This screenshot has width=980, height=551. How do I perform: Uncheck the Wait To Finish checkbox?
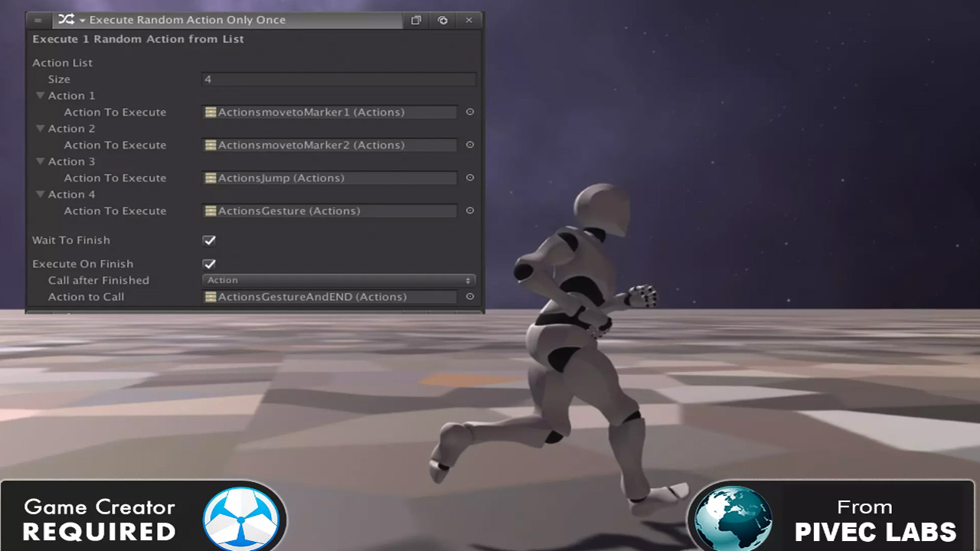pos(209,240)
